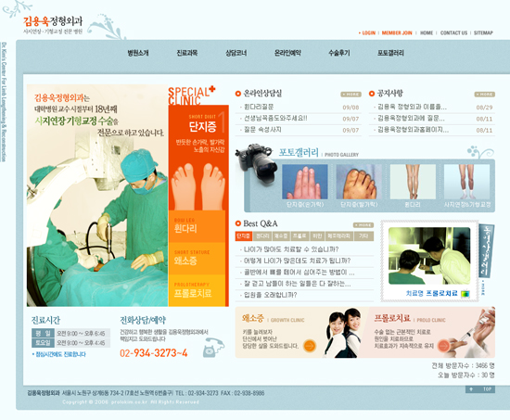510x420 pixels.
Task: Open the 김용욱정형외과홈페이지 notice
Action: point(413,130)
